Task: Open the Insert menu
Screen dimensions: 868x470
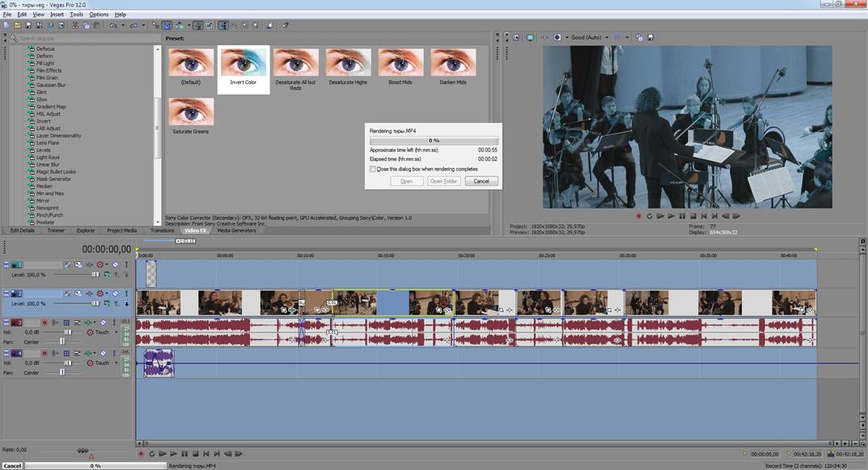Action: (x=57, y=15)
